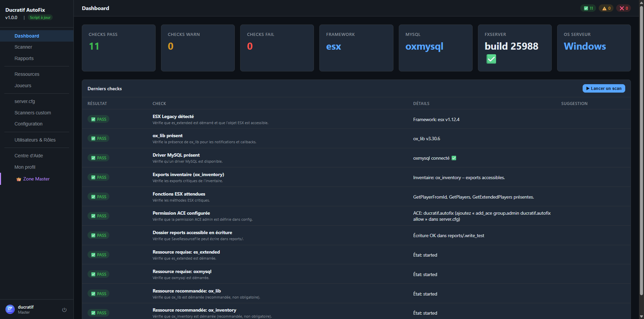The image size is (644, 319).
Task: Expand the Utilisateurs & Rôles section
Action: 35,140
